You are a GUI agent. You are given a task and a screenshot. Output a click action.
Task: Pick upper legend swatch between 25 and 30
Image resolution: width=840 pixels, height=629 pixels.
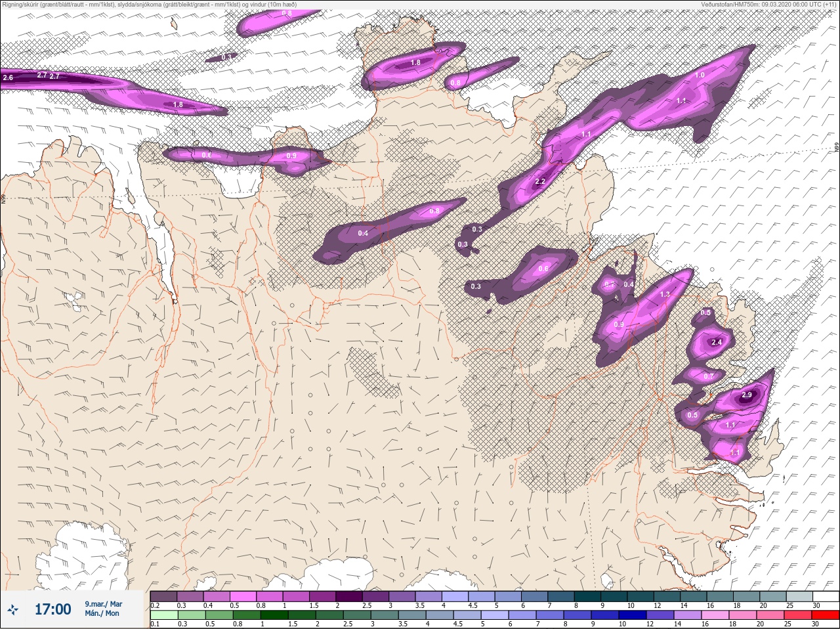(799, 596)
